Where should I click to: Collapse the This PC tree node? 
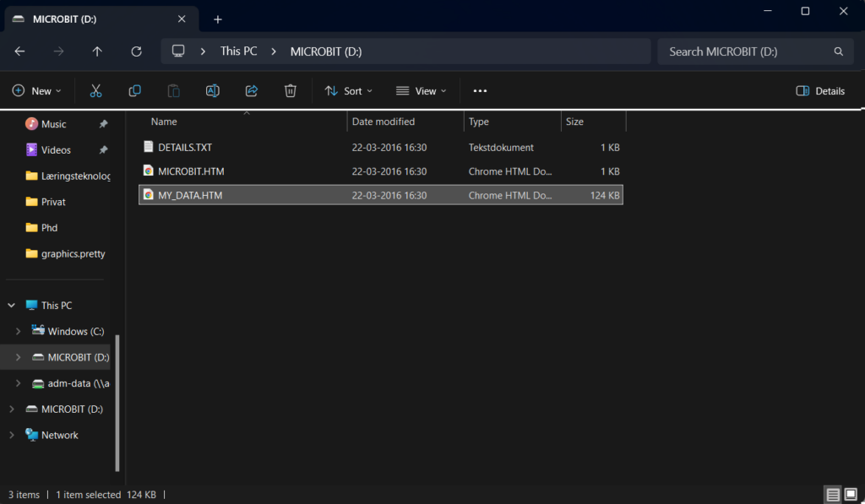point(11,305)
